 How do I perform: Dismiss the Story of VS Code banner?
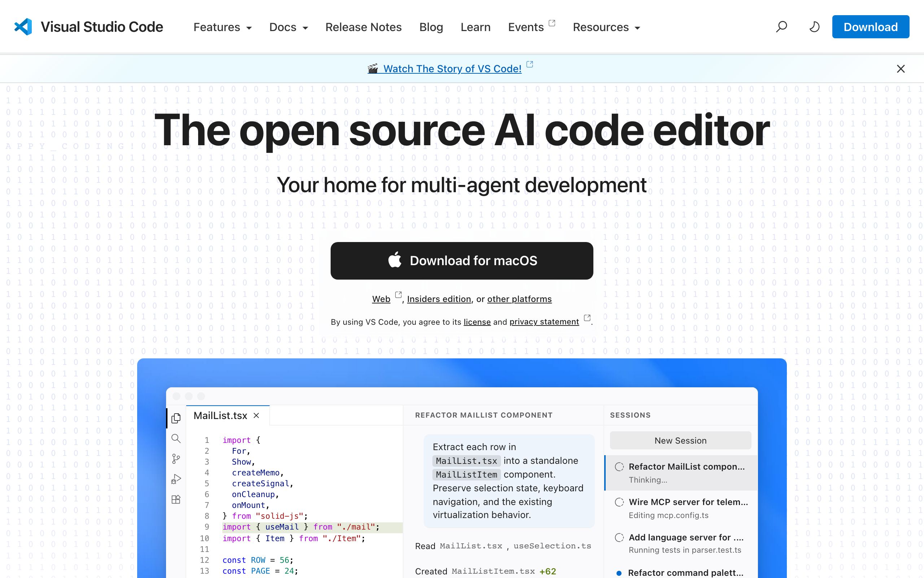(x=901, y=69)
